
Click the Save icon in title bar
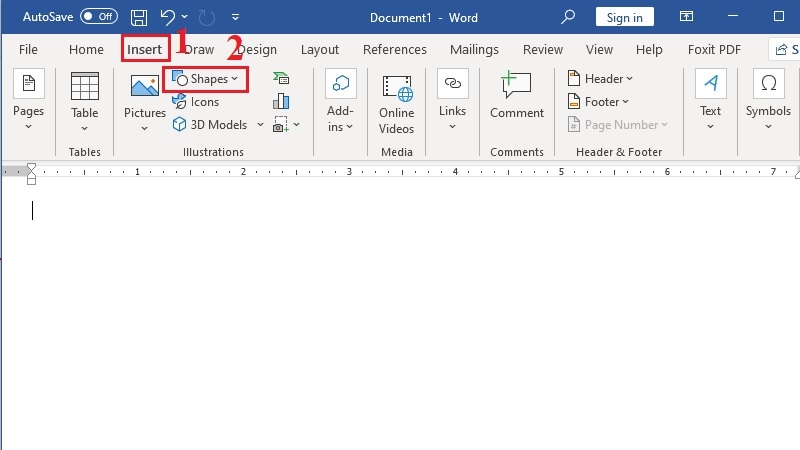pyautogui.click(x=139, y=18)
